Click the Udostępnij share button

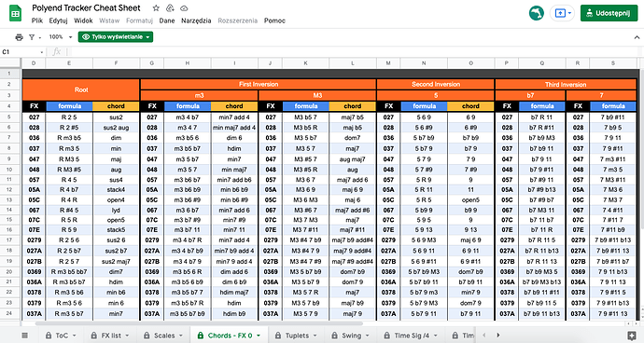609,13
